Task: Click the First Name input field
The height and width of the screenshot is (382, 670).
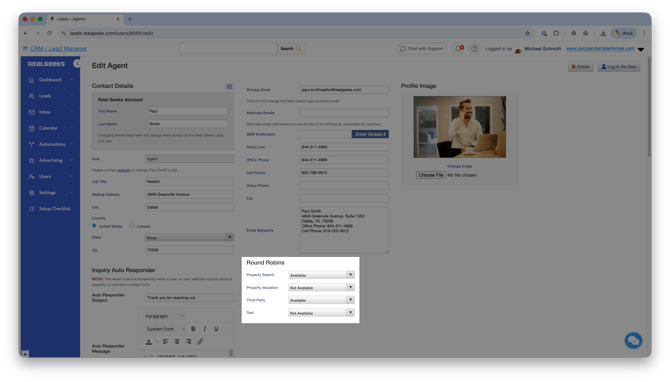Action: click(x=188, y=111)
